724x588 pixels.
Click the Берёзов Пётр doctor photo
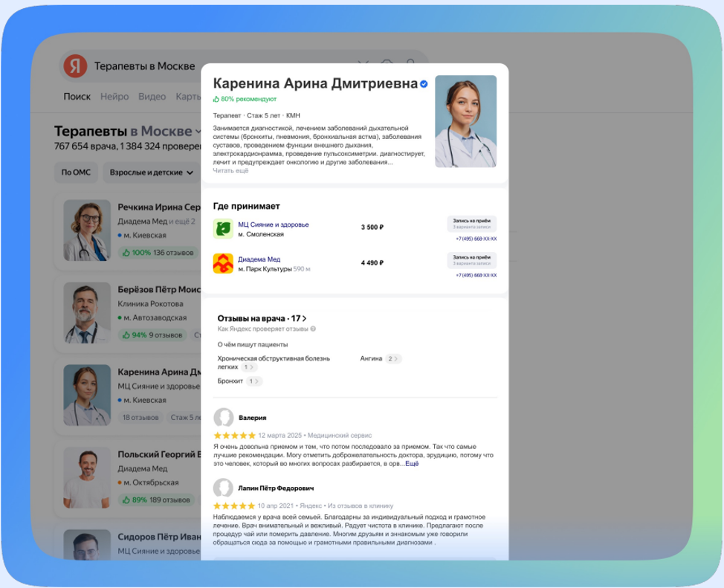pyautogui.click(x=87, y=313)
